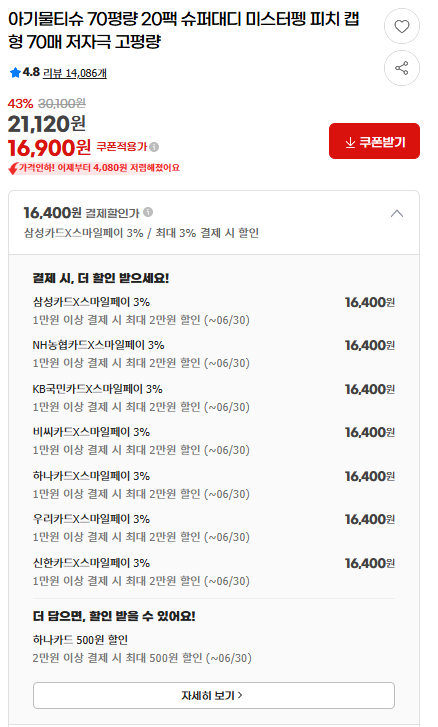The width and height of the screenshot is (438, 727).
Task: Download coupon with 쿠폰받기 button
Action: (x=375, y=141)
